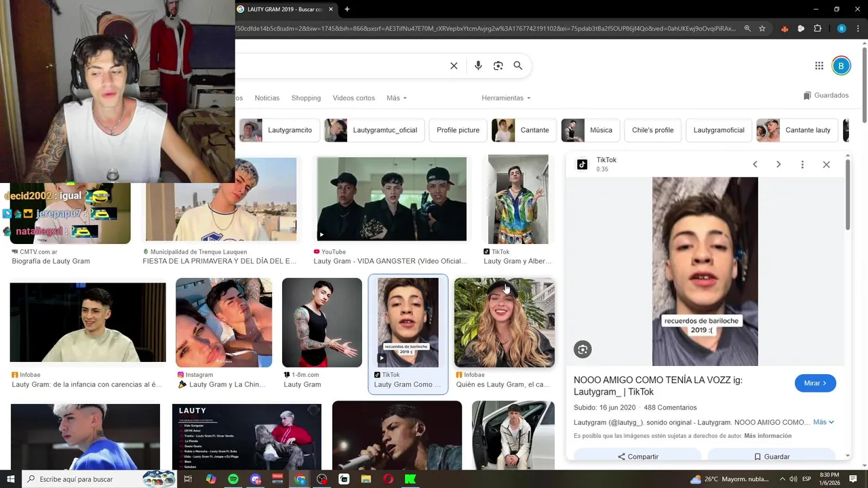Go to next image in preview panel
Screen dimensions: 868x488
point(778,165)
